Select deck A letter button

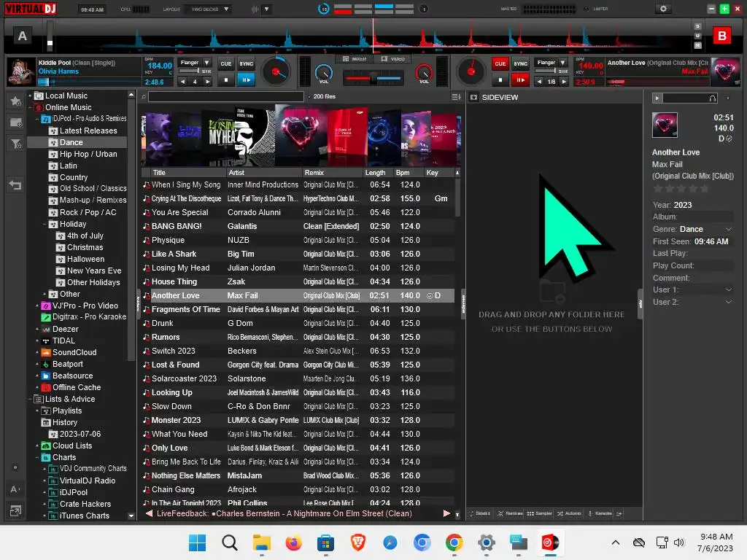[23, 36]
